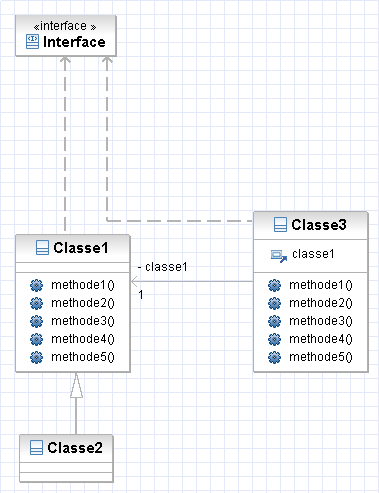Screen dimensions: 379x493
Task: Select the classe1 attribute icon in Classe3
Action: click(279, 256)
